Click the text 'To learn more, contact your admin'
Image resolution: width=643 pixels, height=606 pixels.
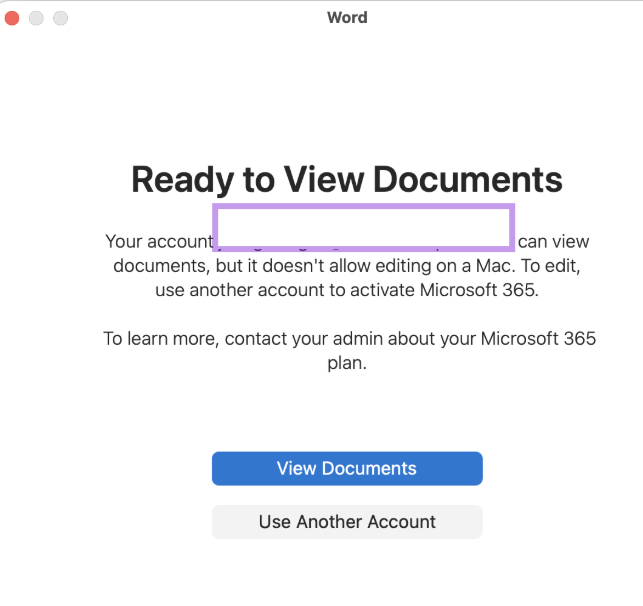pyautogui.click(x=243, y=339)
